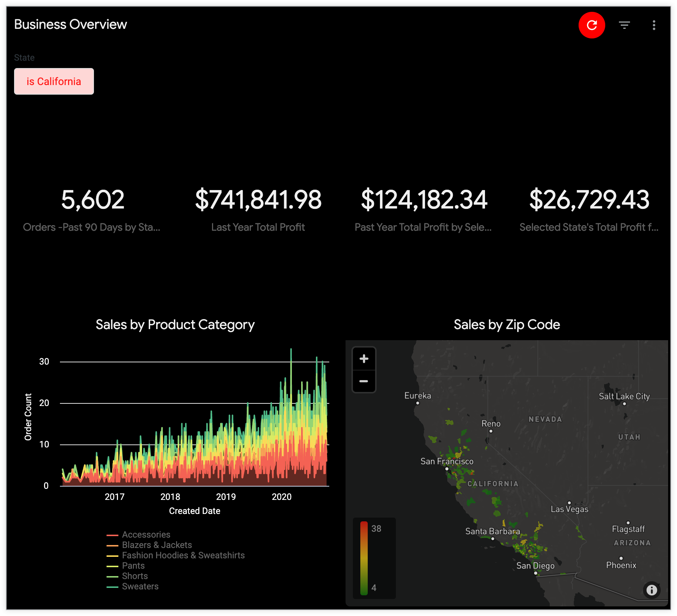Toggle Accessories series in chart legend
This screenshot has height=616, width=677.
(x=146, y=535)
